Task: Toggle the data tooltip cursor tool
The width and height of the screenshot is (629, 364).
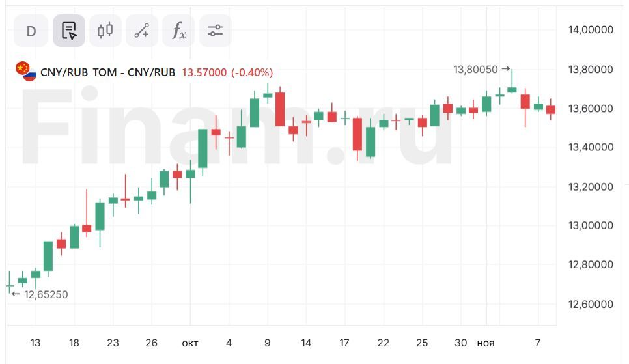Action: (x=69, y=31)
